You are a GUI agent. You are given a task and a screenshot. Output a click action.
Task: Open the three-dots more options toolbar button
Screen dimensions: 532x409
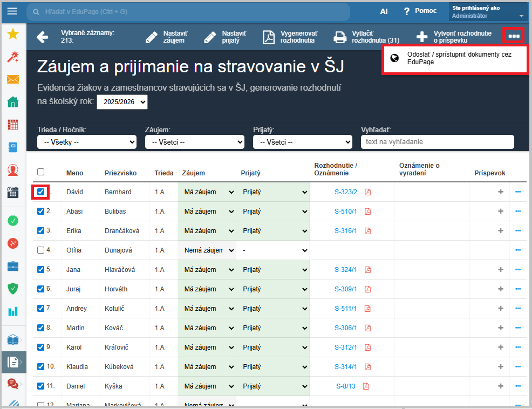coord(513,36)
